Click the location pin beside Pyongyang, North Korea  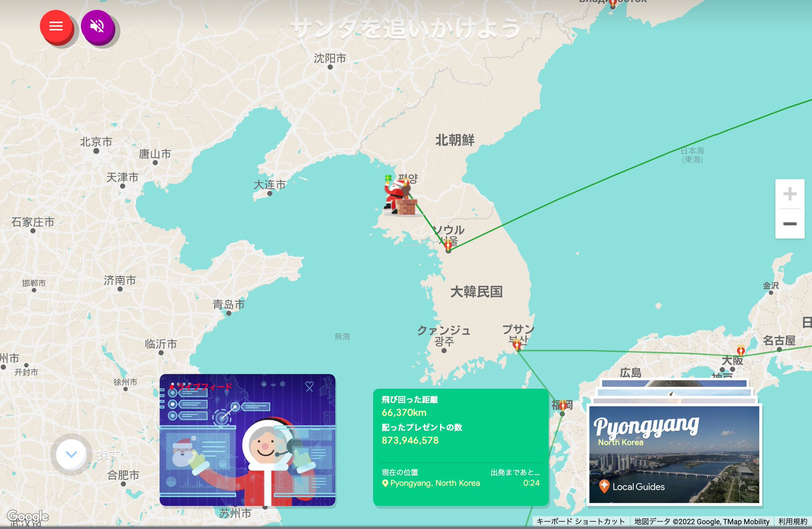pyautogui.click(x=385, y=483)
